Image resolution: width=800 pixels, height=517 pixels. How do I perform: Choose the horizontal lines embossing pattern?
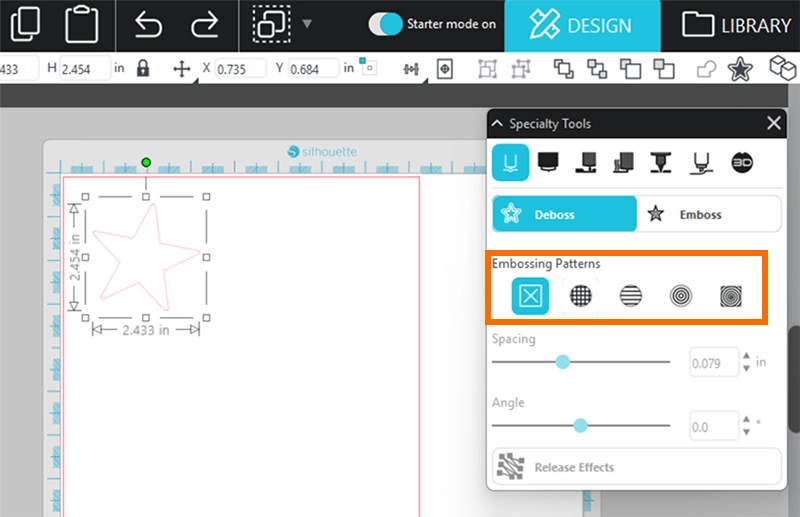(x=630, y=295)
